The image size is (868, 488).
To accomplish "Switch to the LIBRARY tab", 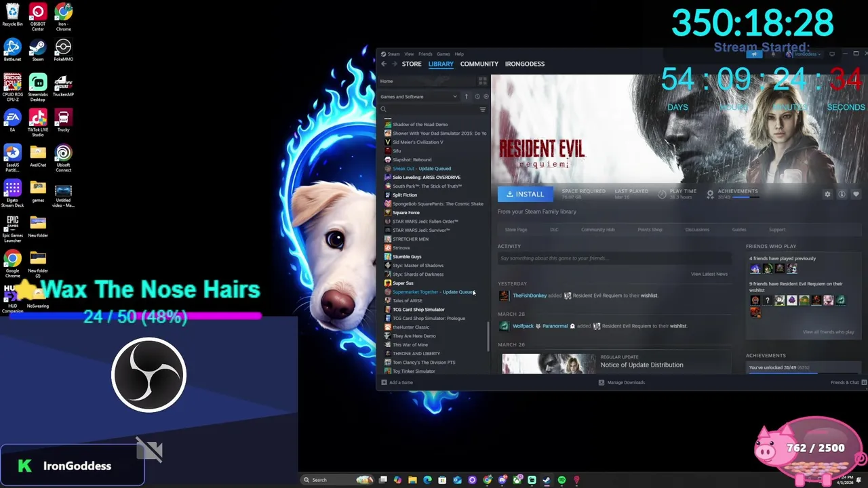I will [x=441, y=64].
